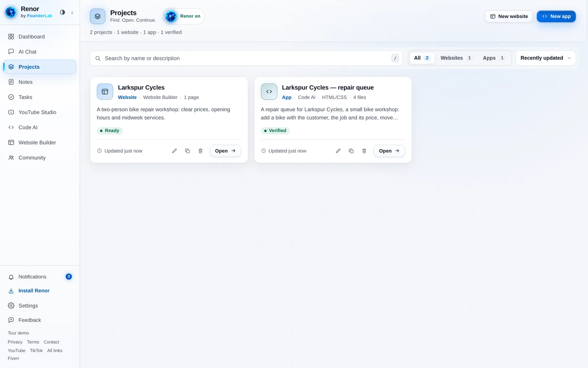The image size is (588, 368).
Task: Open the Recently updated sort dropdown
Action: click(545, 58)
